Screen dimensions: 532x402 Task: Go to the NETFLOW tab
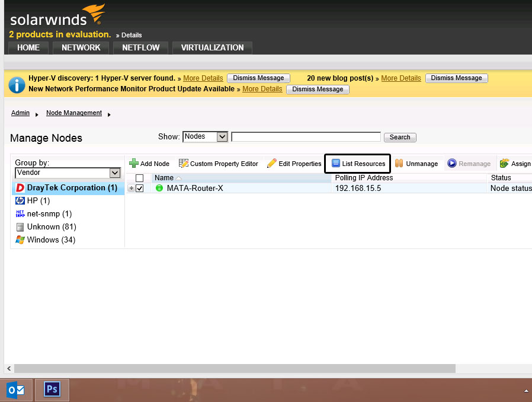tap(141, 47)
